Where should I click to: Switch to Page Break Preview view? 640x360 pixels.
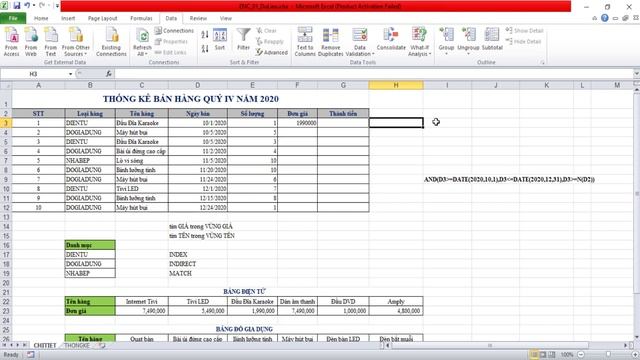click(552, 354)
